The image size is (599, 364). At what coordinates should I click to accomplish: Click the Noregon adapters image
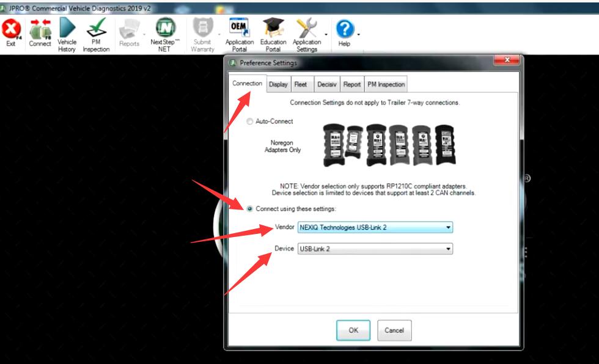[x=389, y=145]
